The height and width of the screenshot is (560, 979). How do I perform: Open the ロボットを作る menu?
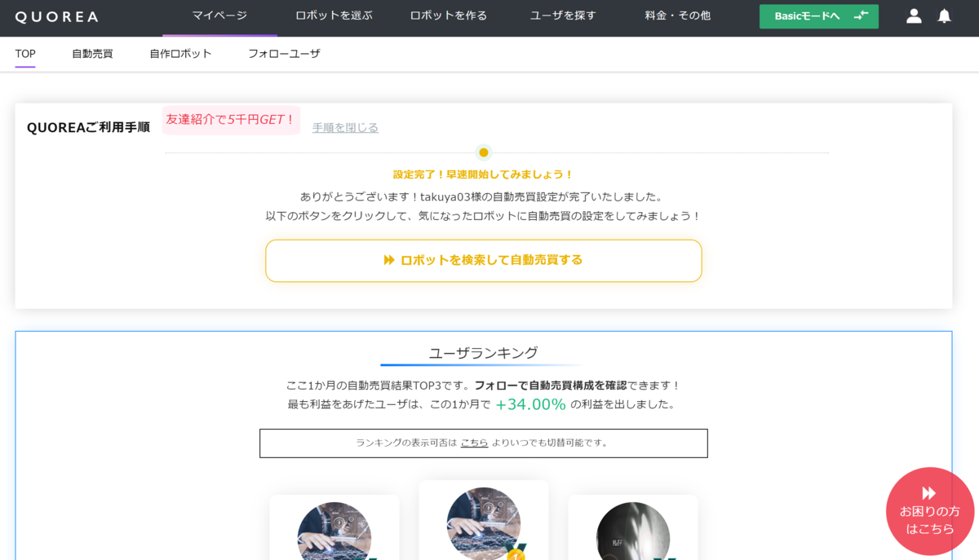tap(449, 15)
